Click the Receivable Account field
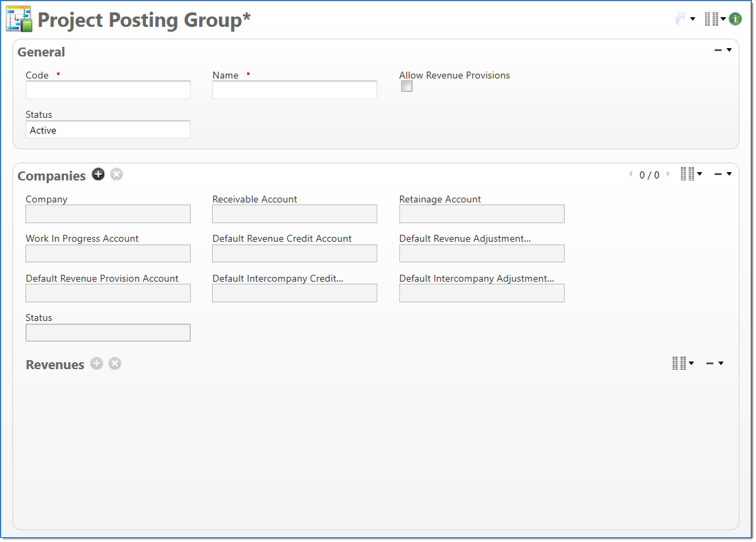This screenshot has height=542, width=756. pos(295,214)
